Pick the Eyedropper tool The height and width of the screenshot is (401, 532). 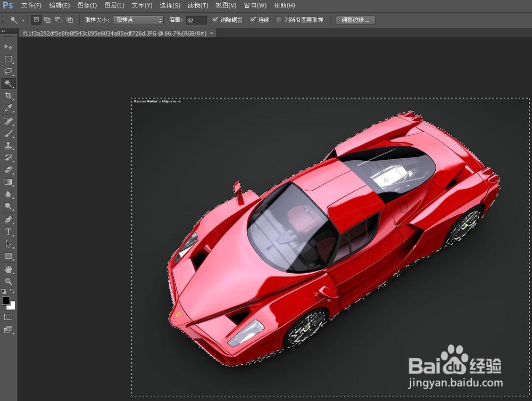9,108
